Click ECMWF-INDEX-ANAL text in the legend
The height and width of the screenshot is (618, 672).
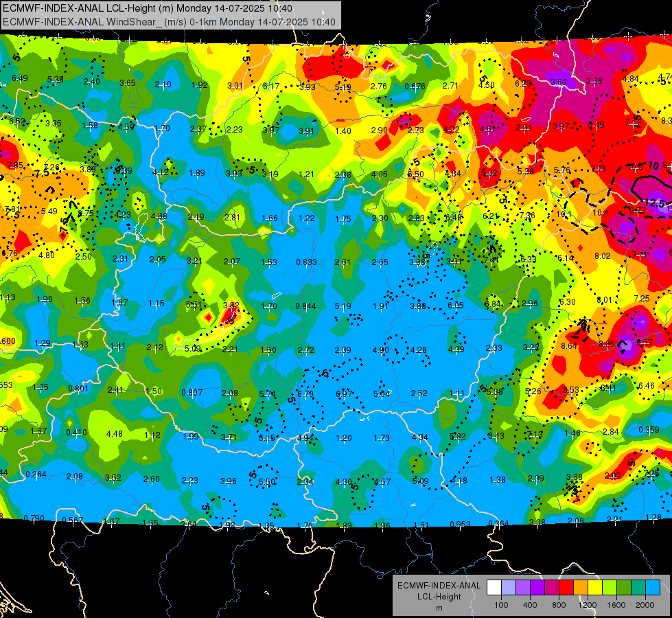439,586
